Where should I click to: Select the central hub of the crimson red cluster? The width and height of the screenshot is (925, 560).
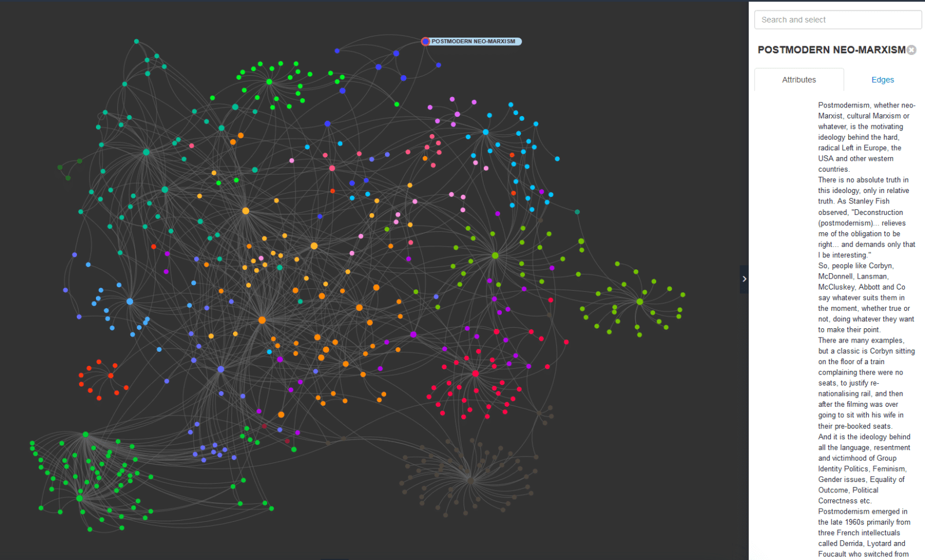click(x=475, y=374)
